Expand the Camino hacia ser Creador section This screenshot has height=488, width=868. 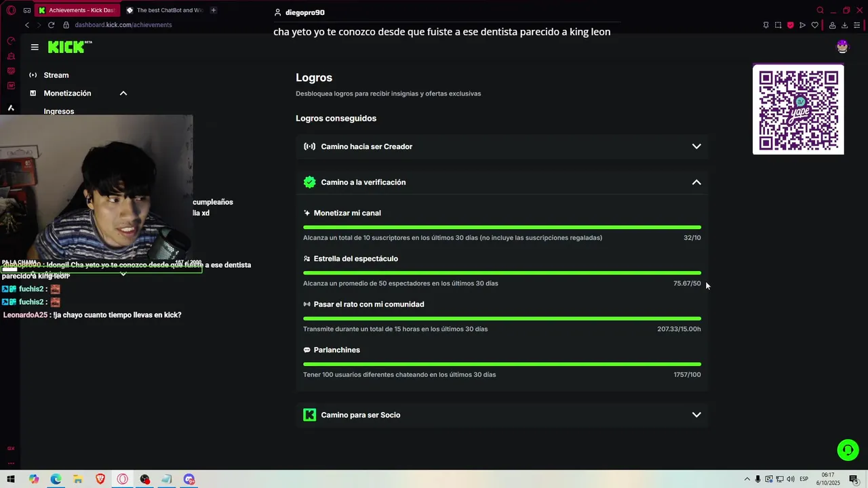696,146
